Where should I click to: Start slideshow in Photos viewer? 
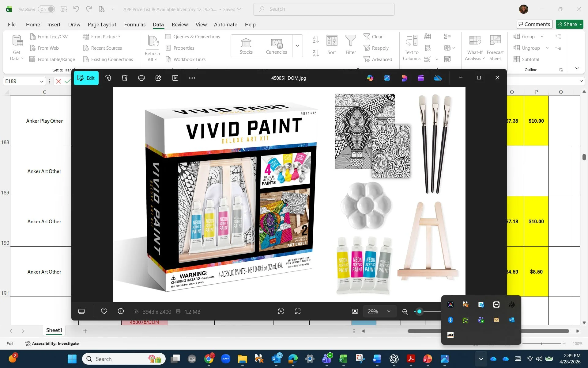(175, 78)
